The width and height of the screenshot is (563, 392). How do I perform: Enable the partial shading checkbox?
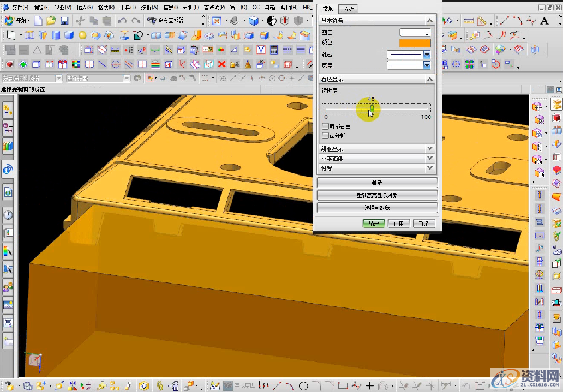click(326, 126)
